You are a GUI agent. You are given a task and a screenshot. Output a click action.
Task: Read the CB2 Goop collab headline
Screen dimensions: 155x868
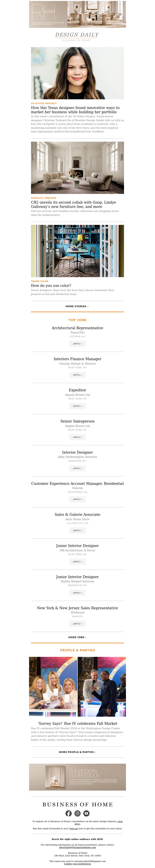coord(74,205)
